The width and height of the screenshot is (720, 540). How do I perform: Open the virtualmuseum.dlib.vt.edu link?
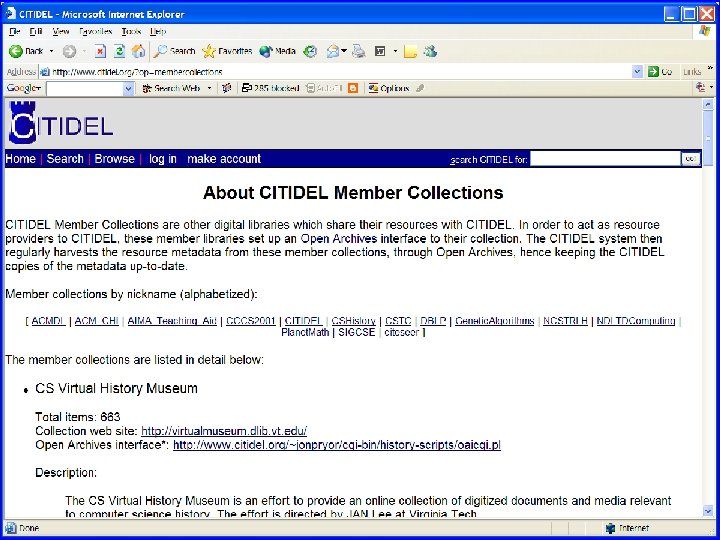[x=224, y=431]
